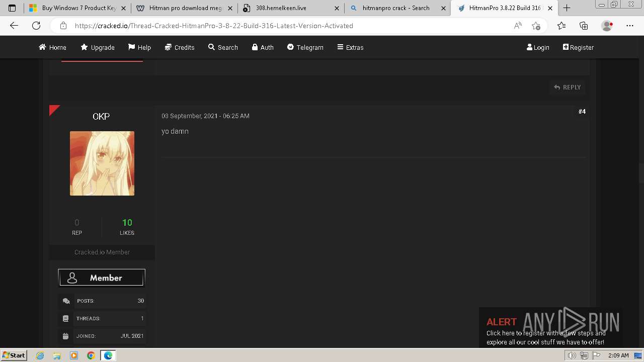Open the volume speaker tray icon
Screen dimensions: 644x362
tap(572, 355)
